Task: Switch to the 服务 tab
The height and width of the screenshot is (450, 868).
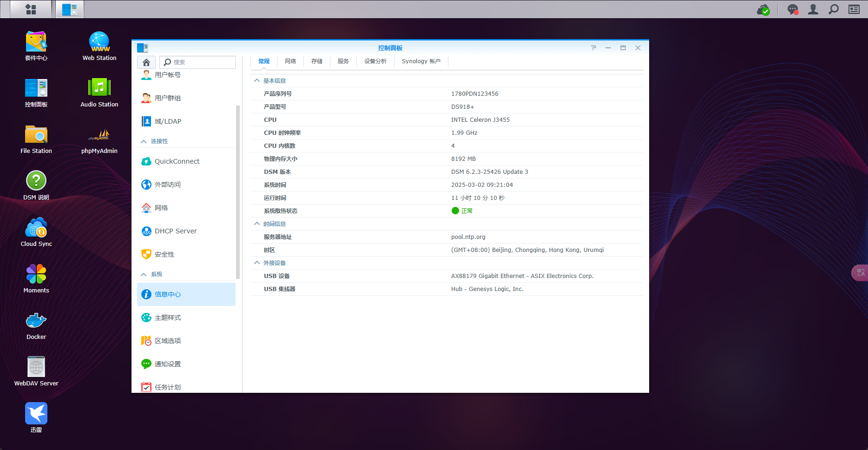Action: (x=343, y=61)
